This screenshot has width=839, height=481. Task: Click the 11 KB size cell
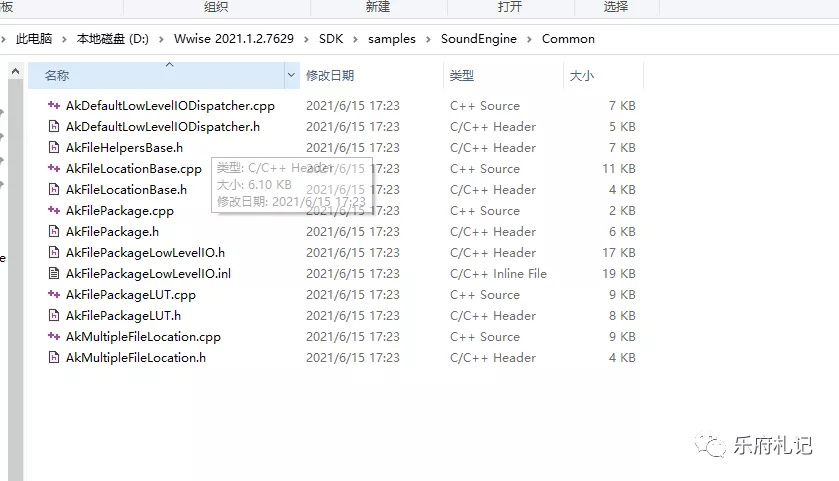pos(619,169)
